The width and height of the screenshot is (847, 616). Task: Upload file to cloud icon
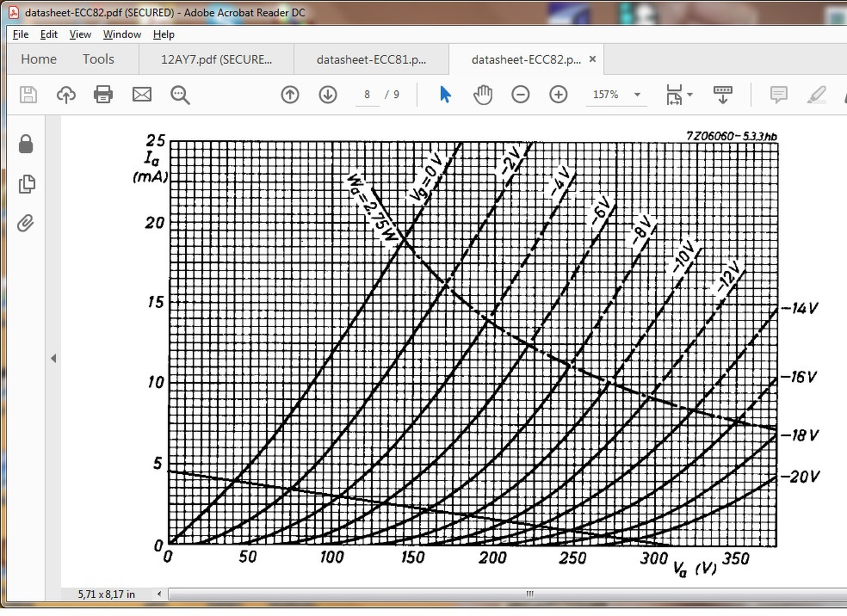[x=66, y=95]
